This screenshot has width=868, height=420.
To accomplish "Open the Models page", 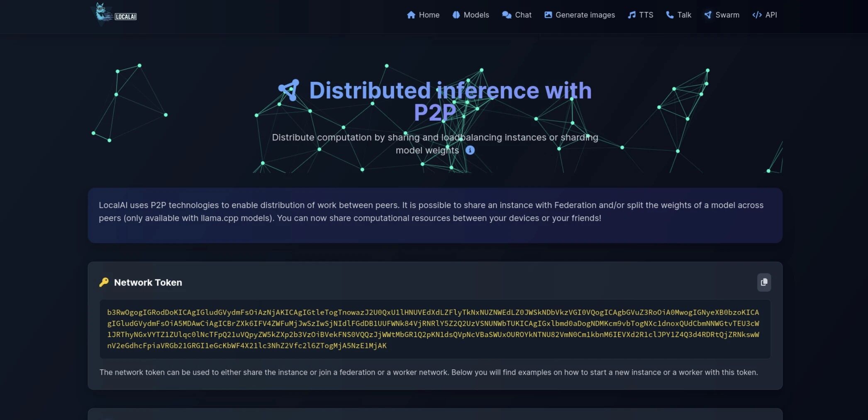I will tap(471, 15).
